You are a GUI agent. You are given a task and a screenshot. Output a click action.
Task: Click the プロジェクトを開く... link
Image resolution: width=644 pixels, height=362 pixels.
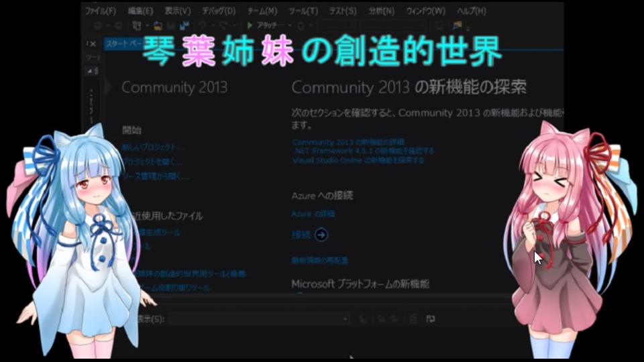point(152,162)
